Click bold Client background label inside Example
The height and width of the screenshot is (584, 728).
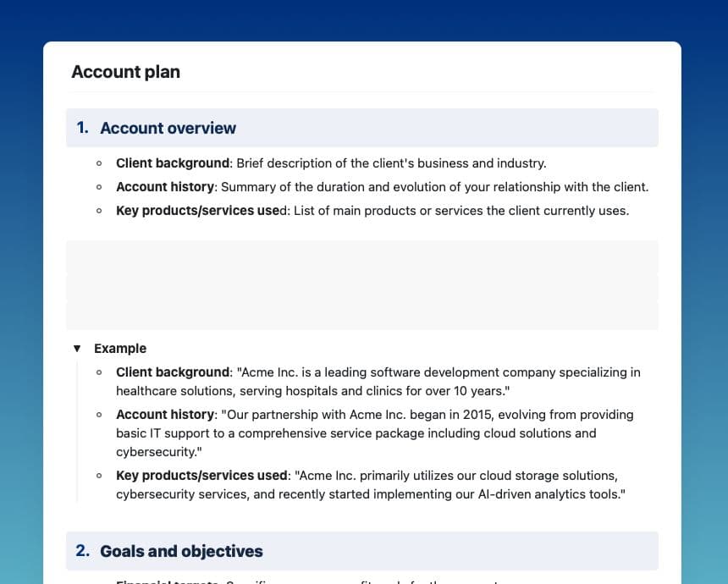coord(173,372)
